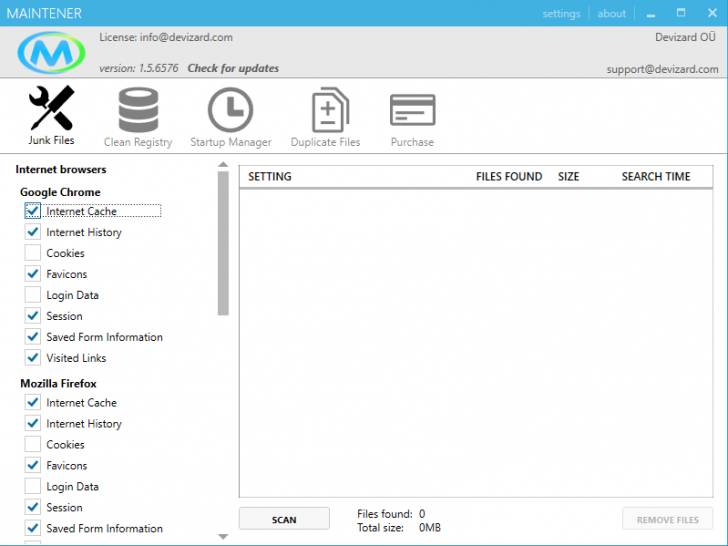Open the Duplicate Files tool
Screen dimensions: 728x546
coord(325,117)
